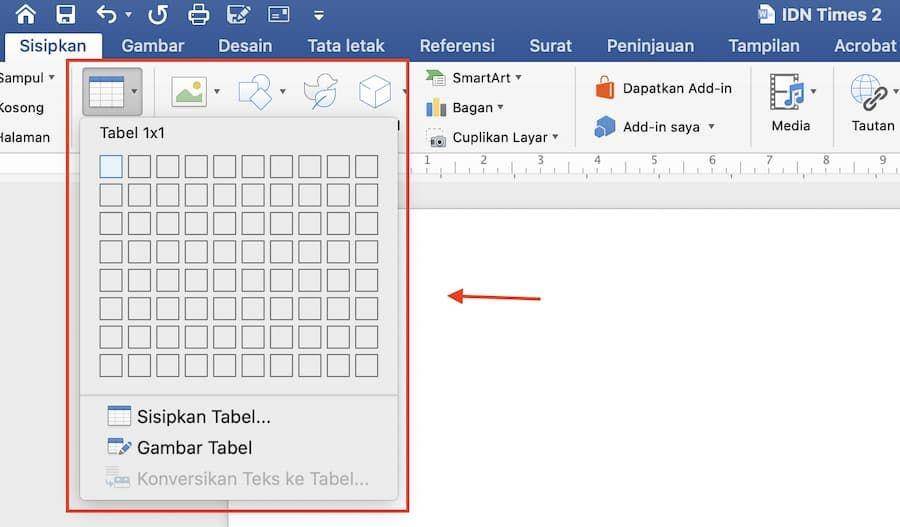
Task: Click the Icons (duck) button in the ribbon
Action: coord(320,91)
